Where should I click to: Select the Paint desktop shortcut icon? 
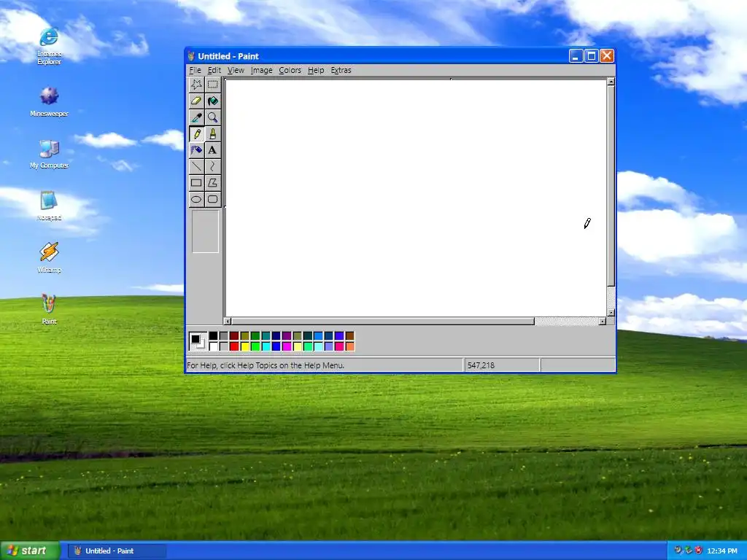tap(49, 309)
